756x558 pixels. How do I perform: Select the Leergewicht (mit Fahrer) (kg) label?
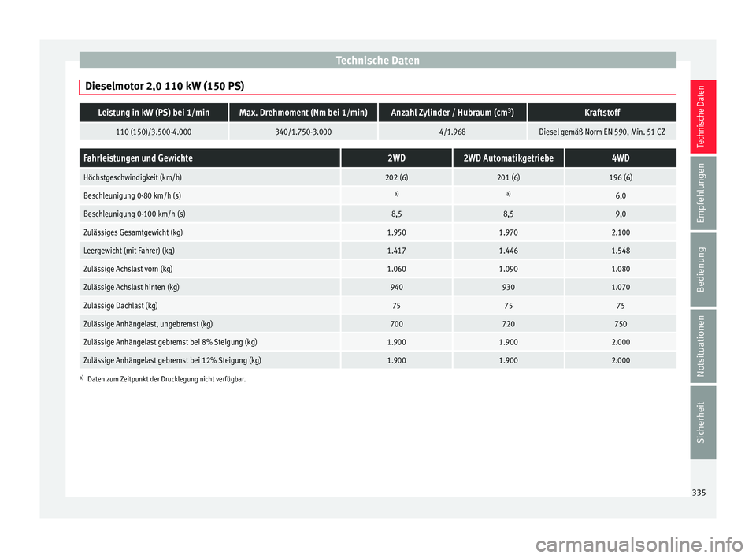coord(128,251)
